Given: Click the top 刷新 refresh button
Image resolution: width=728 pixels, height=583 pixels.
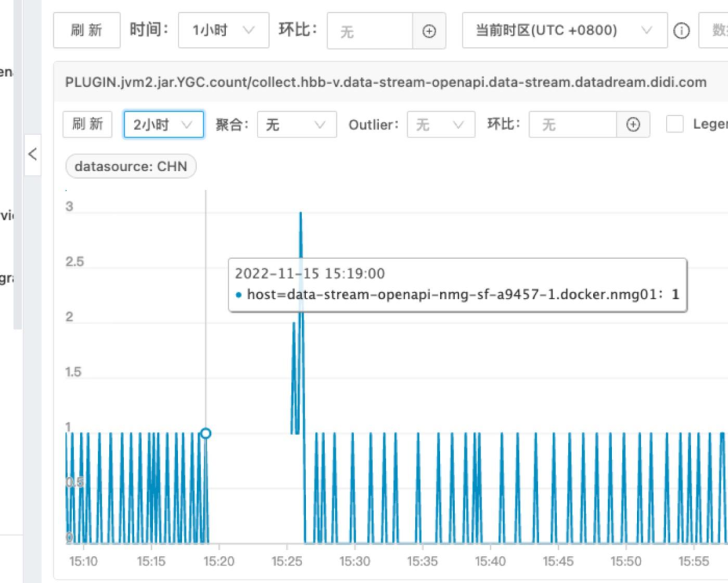Looking at the screenshot, I should 87,30.
